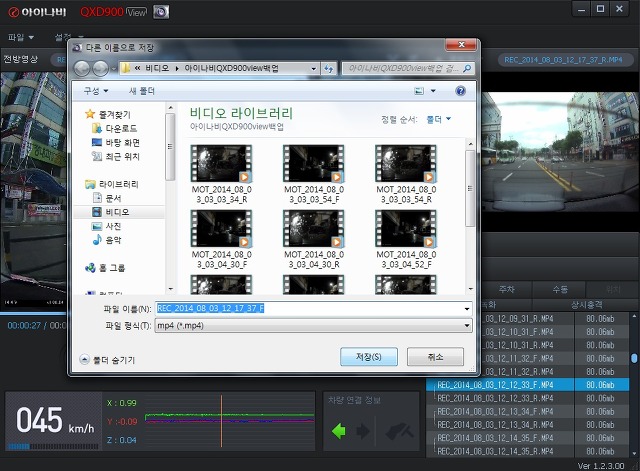
Task: Select video file MOT_2014_08_03_03_03_54_R
Action: click(406, 174)
